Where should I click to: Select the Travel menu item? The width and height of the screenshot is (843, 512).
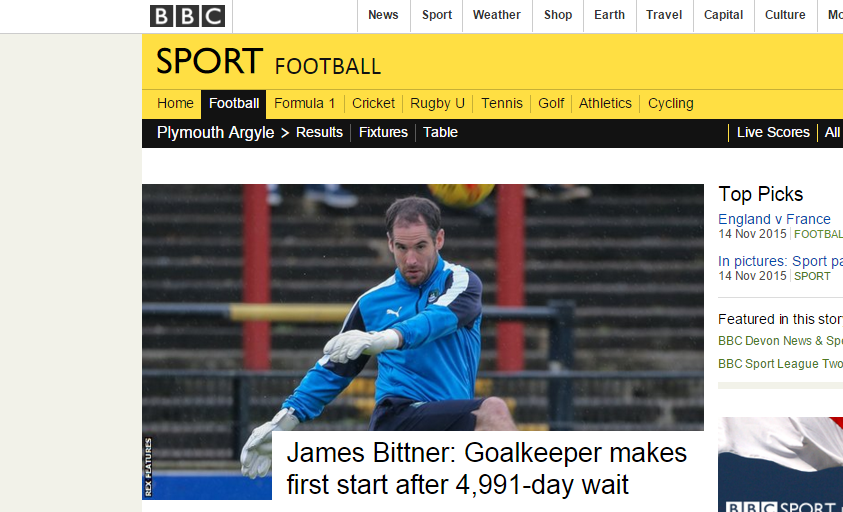pos(664,15)
